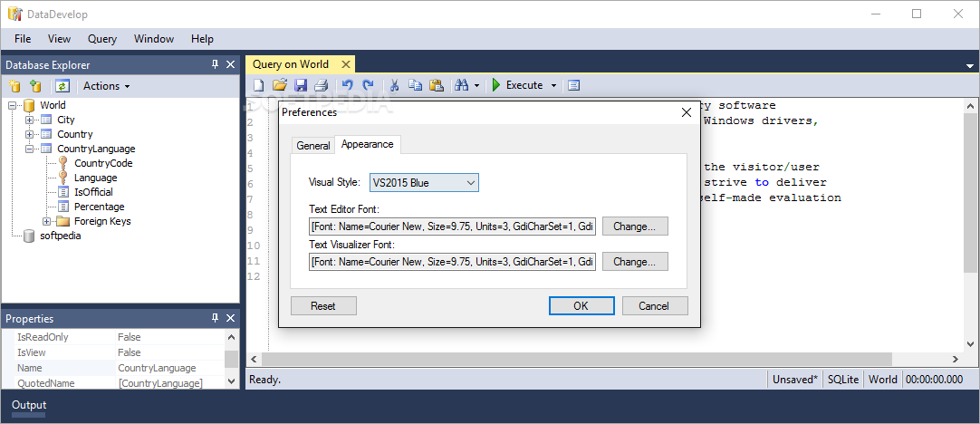
Task: Undo the last edit
Action: tap(348, 85)
